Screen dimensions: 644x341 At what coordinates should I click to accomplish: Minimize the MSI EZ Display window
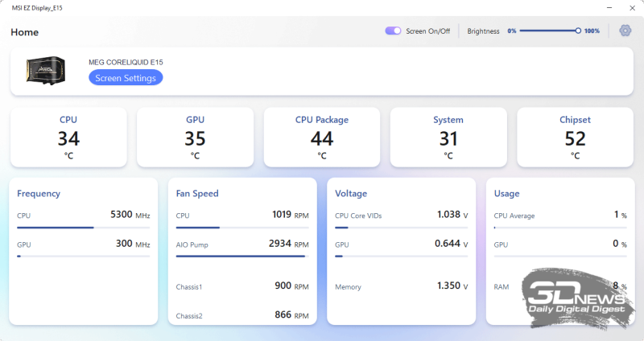pos(609,8)
